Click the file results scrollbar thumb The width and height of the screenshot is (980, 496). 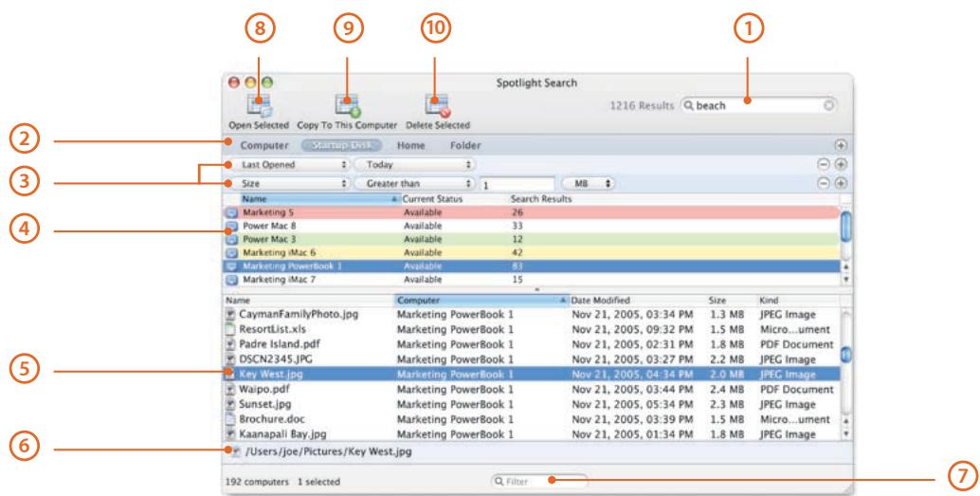click(845, 355)
